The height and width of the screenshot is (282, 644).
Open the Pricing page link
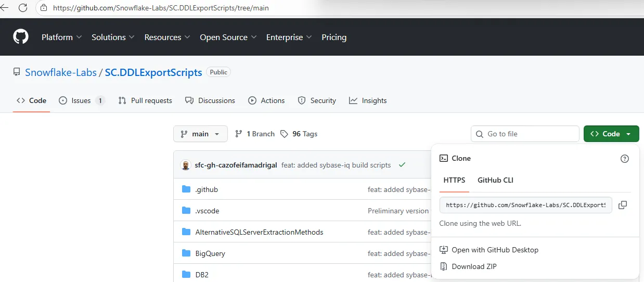[x=334, y=37]
